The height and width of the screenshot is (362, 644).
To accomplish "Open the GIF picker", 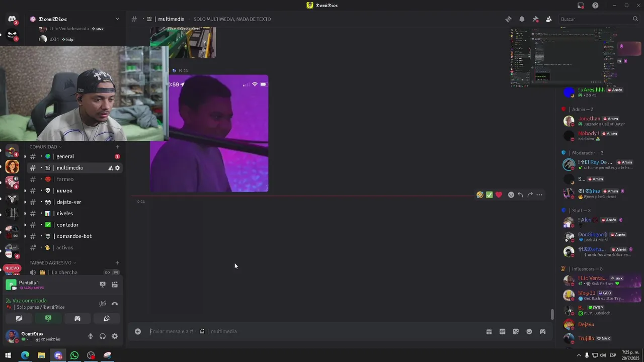I will point(502,331).
